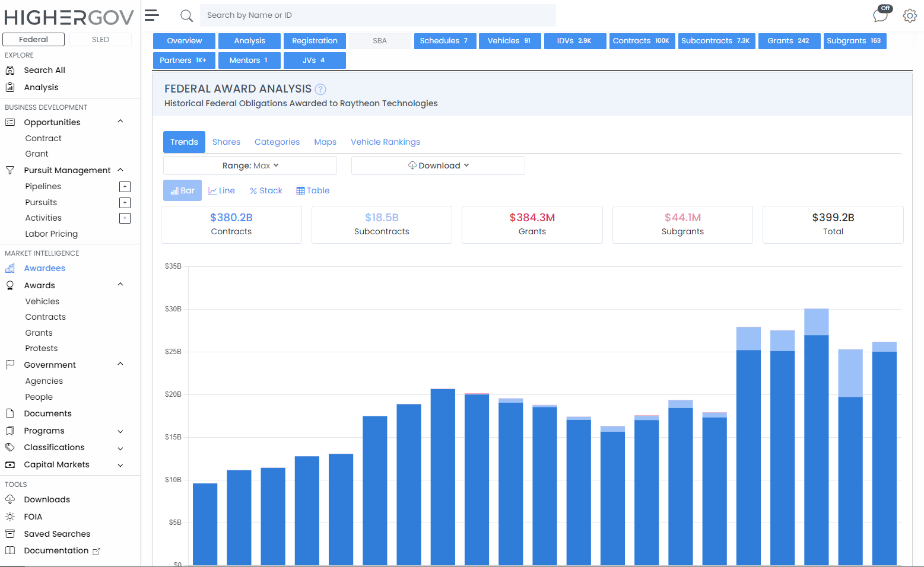Collapse the Pursuit Management section chevron
This screenshot has height=567, width=924.
pos(120,170)
